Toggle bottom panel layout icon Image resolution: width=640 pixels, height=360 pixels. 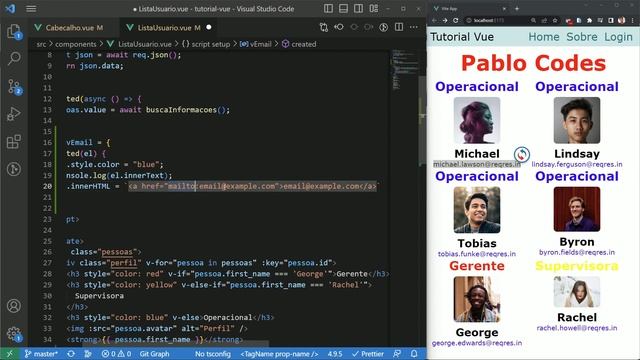(x=343, y=9)
